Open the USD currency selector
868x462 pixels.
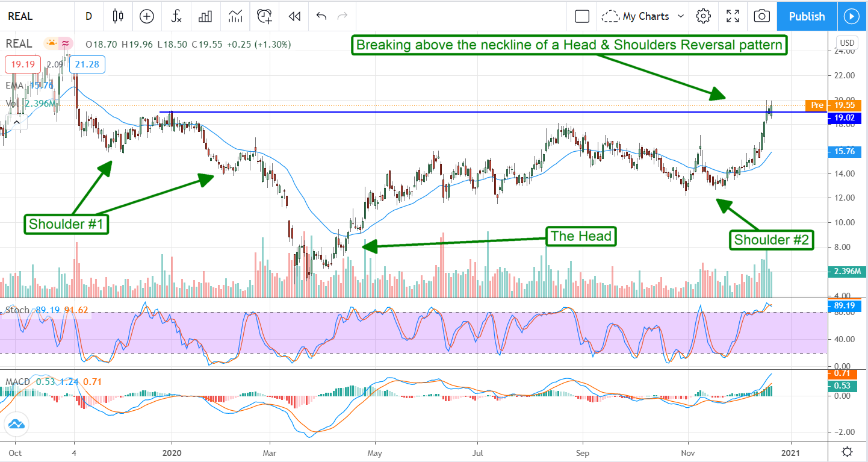click(847, 43)
